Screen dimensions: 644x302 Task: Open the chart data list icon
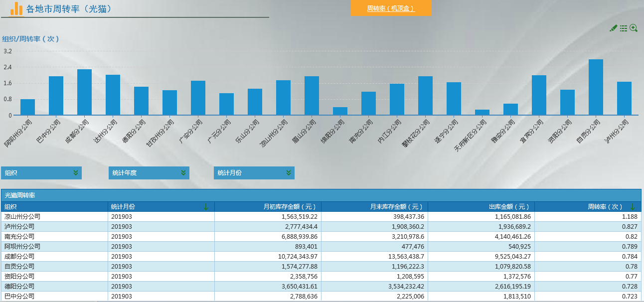point(624,28)
